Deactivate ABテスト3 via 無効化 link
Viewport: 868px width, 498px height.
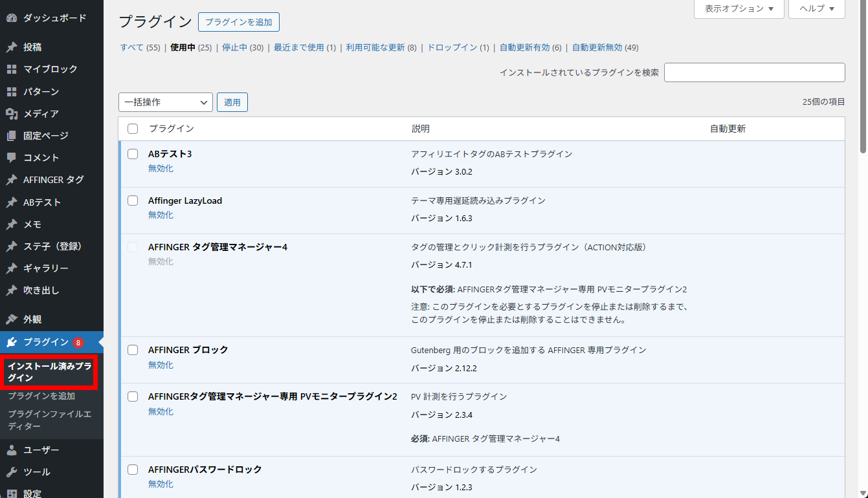tap(161, 168)
